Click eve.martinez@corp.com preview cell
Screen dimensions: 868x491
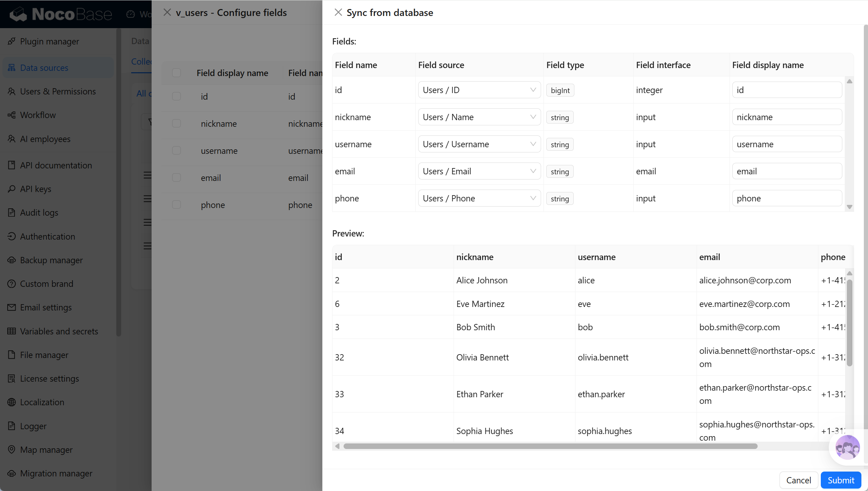tap(757, 304)
